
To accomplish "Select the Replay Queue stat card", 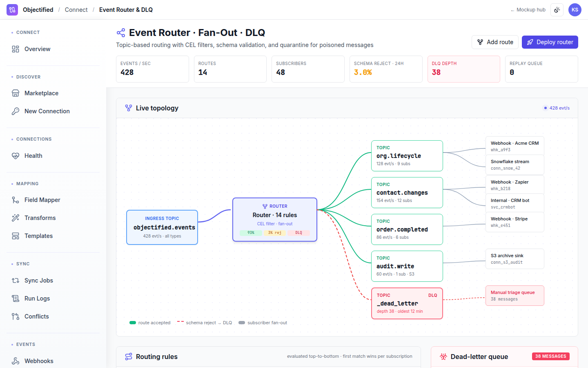I will [x=541, y=69].
